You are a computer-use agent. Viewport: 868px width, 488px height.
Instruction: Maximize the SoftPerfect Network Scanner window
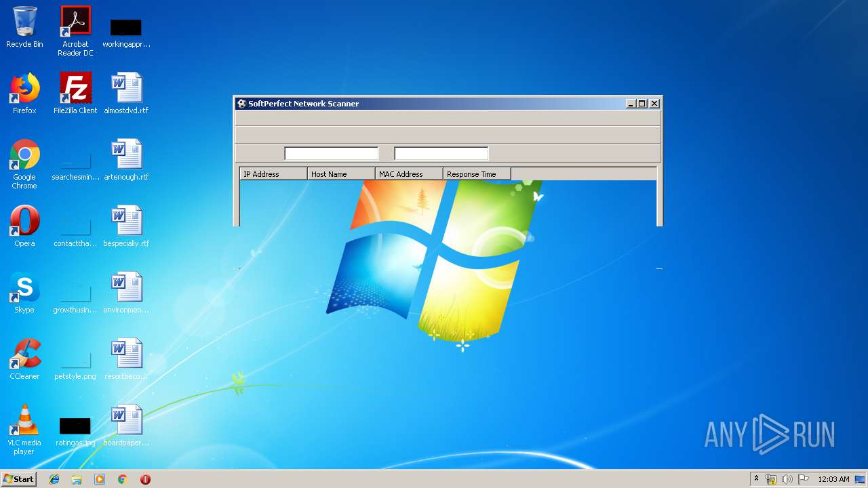642,104
